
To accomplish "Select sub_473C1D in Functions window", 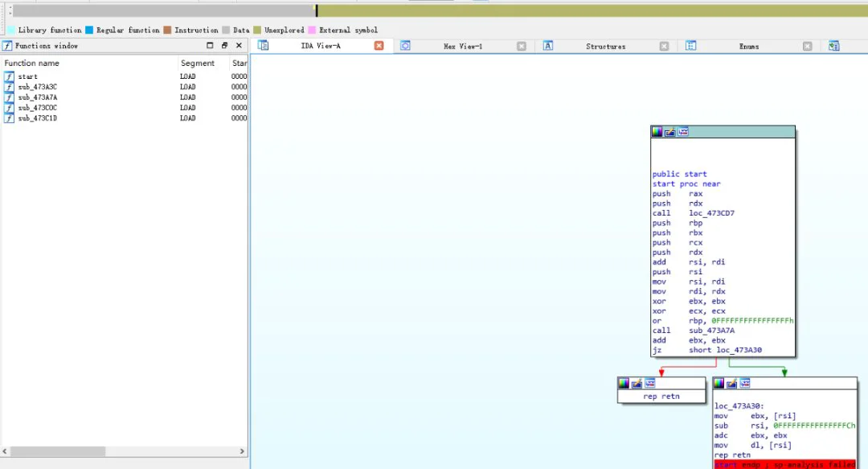I will click(x=125, y=118).
